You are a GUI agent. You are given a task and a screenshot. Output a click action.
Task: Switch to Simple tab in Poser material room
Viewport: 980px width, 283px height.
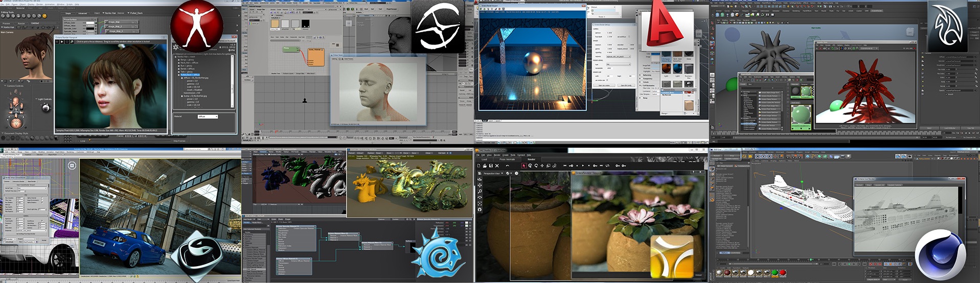coord(68,13)
